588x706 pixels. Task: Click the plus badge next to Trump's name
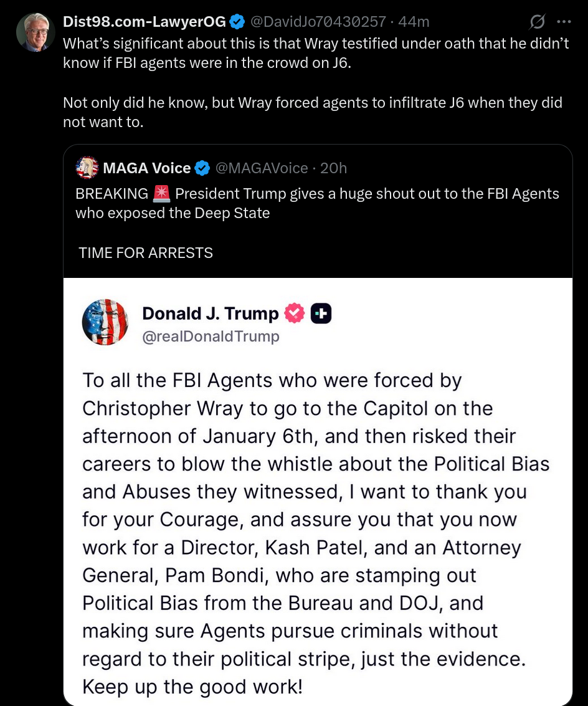click(x=321, y=313)
